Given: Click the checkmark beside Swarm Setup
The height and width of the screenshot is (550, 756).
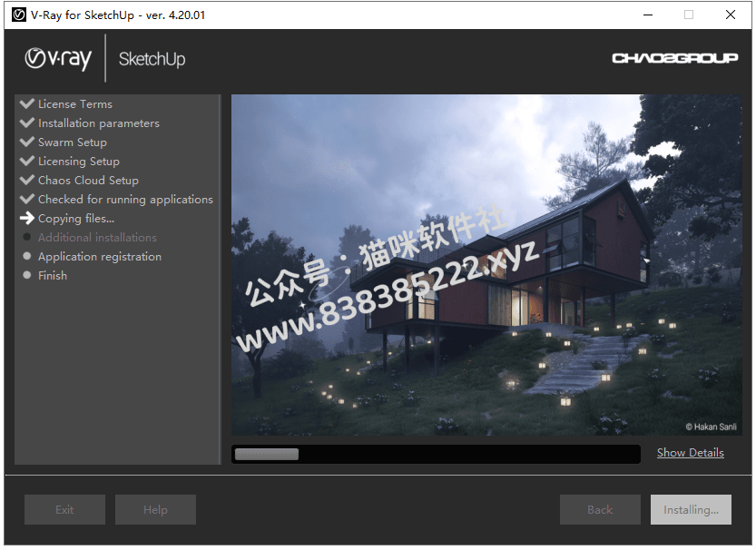Looking at the screenshot, I should coord(27,142).
